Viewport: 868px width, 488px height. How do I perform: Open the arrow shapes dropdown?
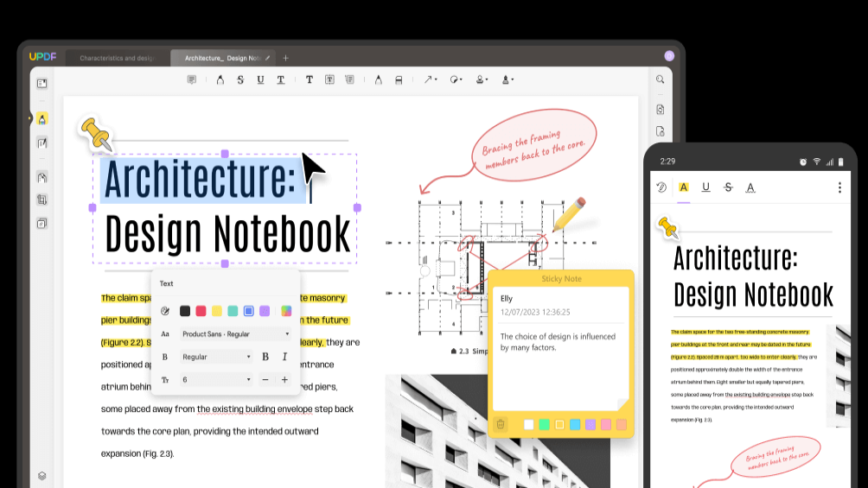click(431, 79)
